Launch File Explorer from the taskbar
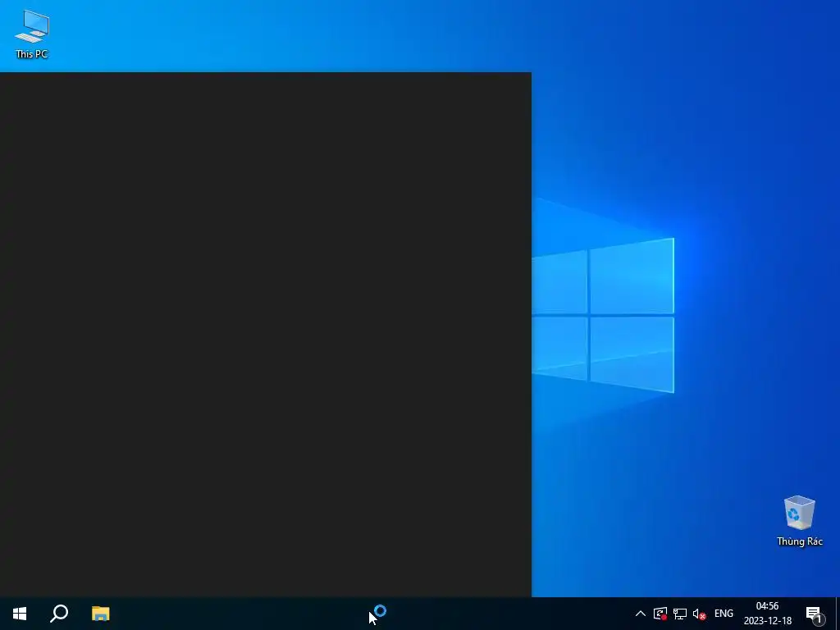 pos(100,614)
